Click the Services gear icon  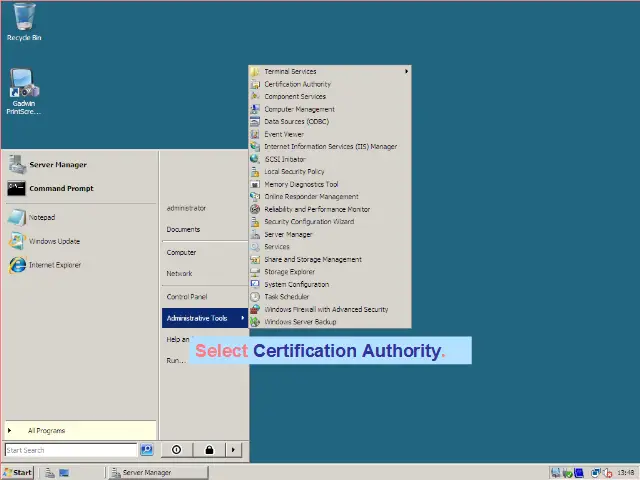click(255, 247)
